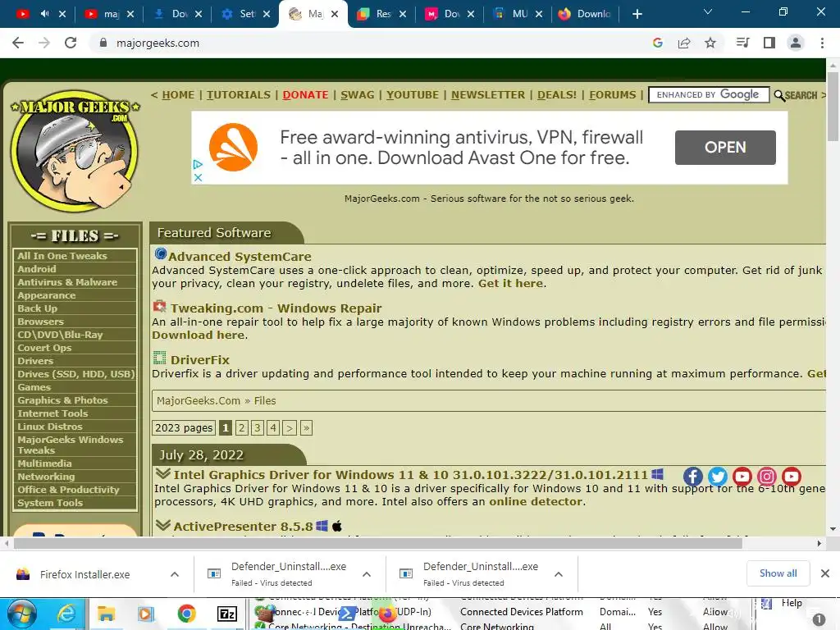
Task: Click Show all downloads button
Action: pos(778,573)
